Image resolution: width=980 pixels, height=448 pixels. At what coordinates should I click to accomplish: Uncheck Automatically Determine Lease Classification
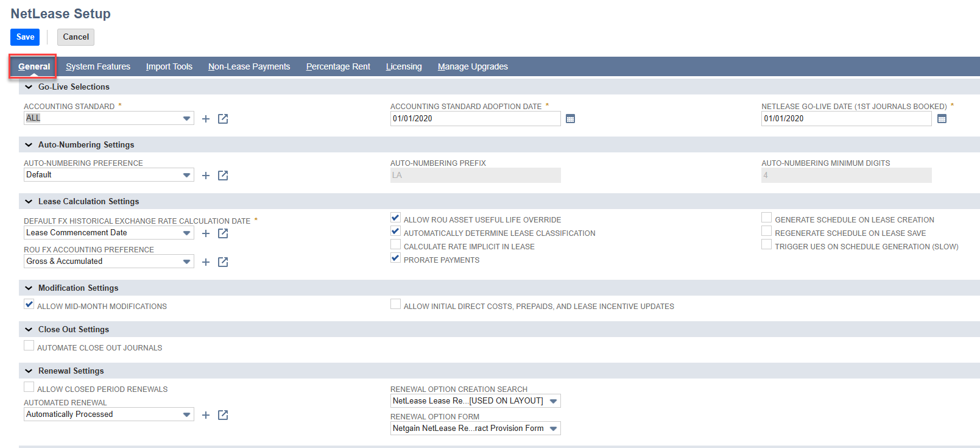395,231
